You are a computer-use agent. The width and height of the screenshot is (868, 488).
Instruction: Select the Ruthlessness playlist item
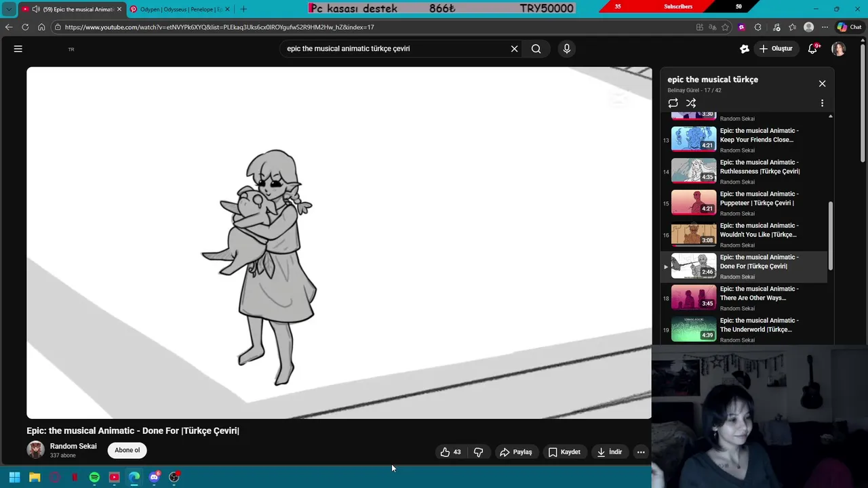744,171
